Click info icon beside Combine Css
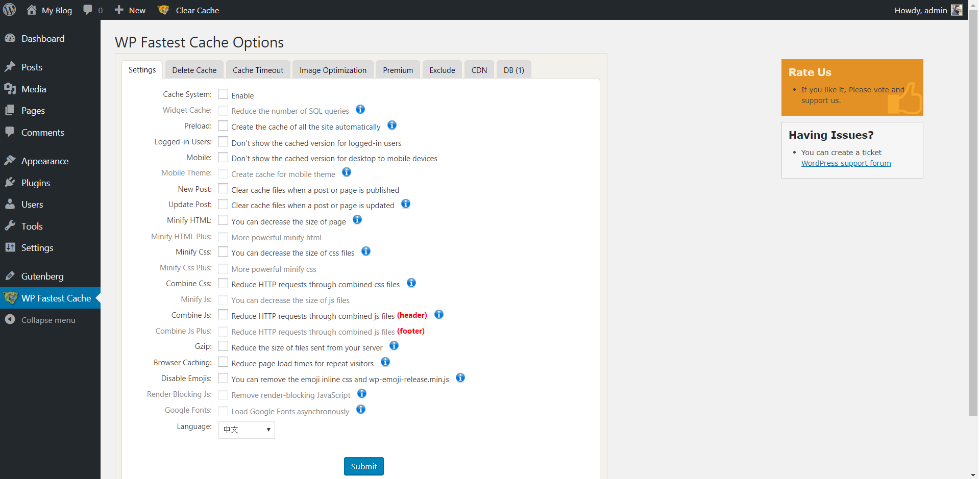This screenshot has width=980, height=479. 411,283
